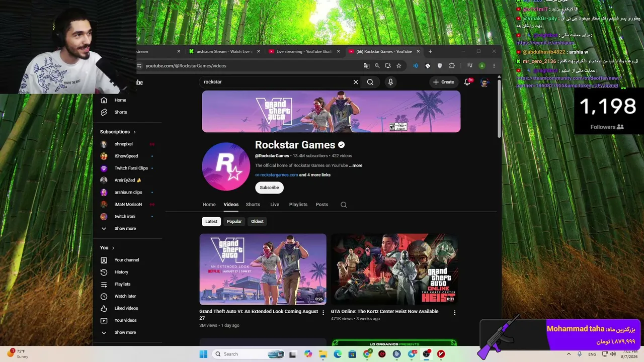Expand Show more under Subscriptions

[125, 229]
